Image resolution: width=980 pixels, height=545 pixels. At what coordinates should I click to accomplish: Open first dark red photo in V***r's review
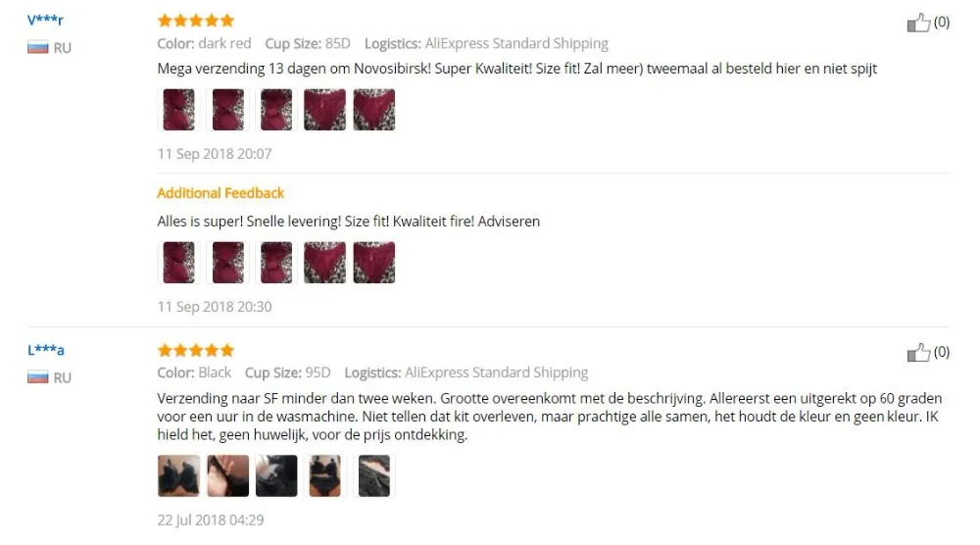point(178,110)
